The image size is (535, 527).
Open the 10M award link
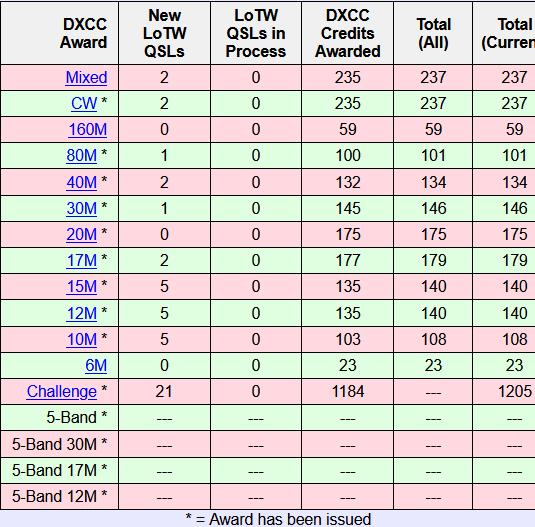[x=82, y=339]
